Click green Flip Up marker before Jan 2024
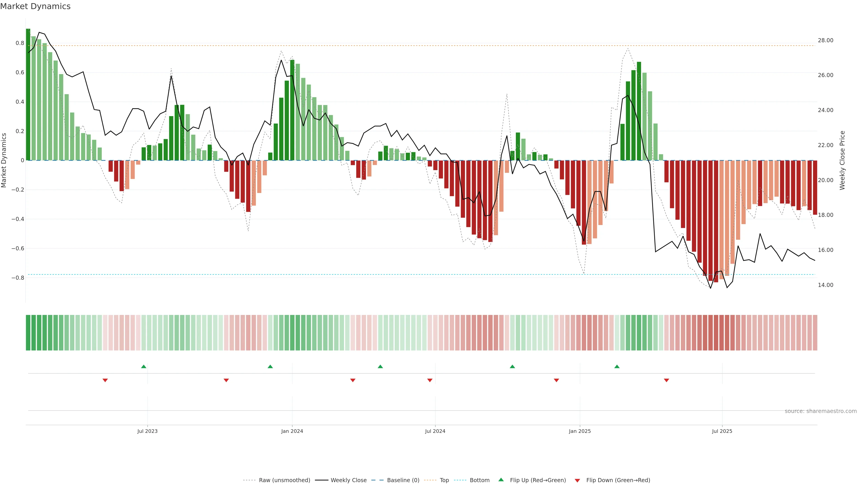This screenshot has width=868, height=488. point(270,366)
